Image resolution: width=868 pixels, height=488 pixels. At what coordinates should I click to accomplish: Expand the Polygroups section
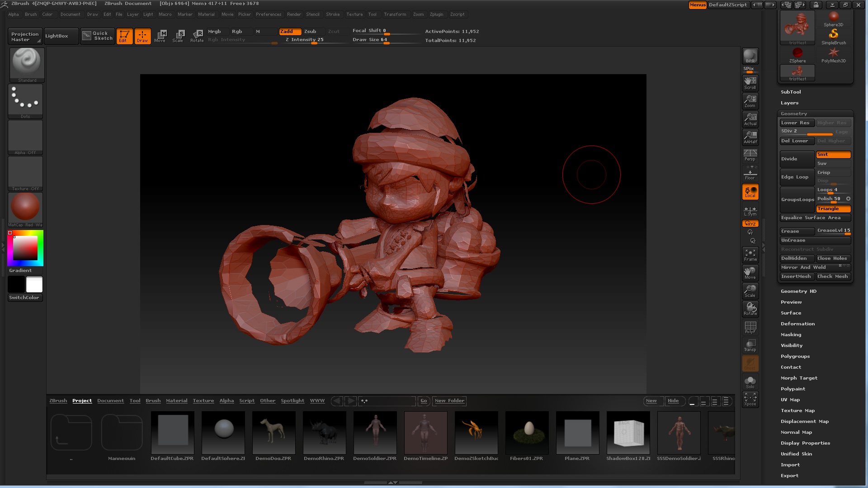point(795,356)
